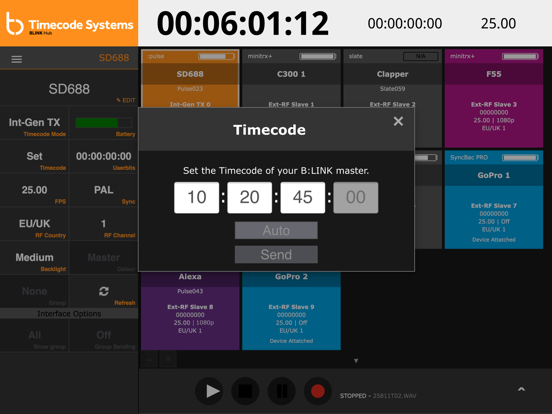Click the main timecode 00:06:01:12 display
Screen dimensions: 552x414
pyautogui.click(x=243, y=24)
